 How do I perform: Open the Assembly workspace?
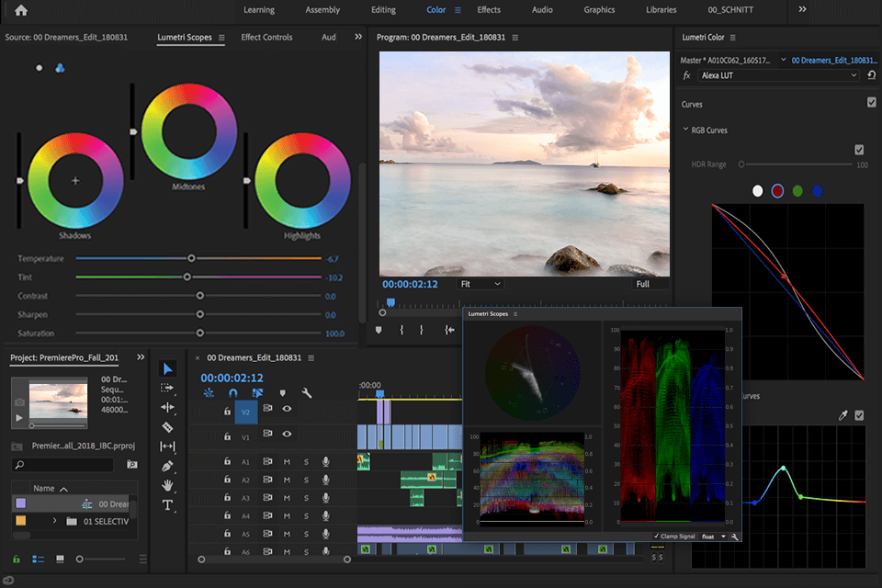[x=322, y=10]
